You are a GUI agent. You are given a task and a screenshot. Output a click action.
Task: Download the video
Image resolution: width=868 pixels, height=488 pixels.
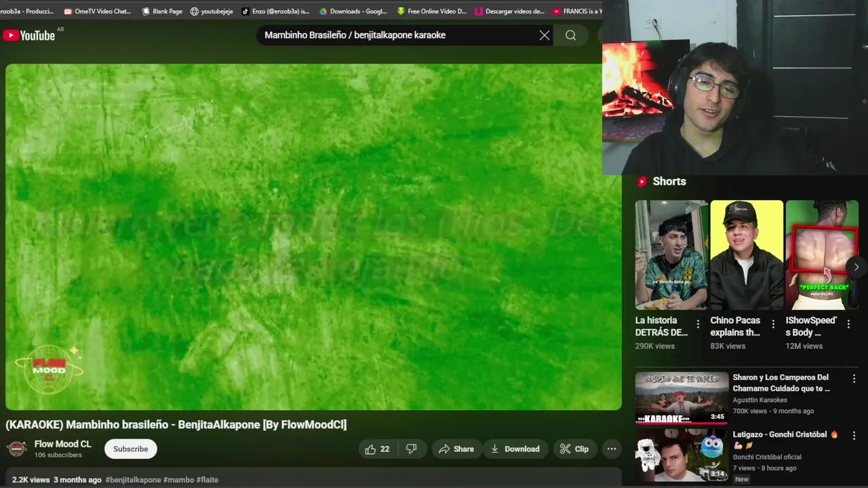point(515,449)
